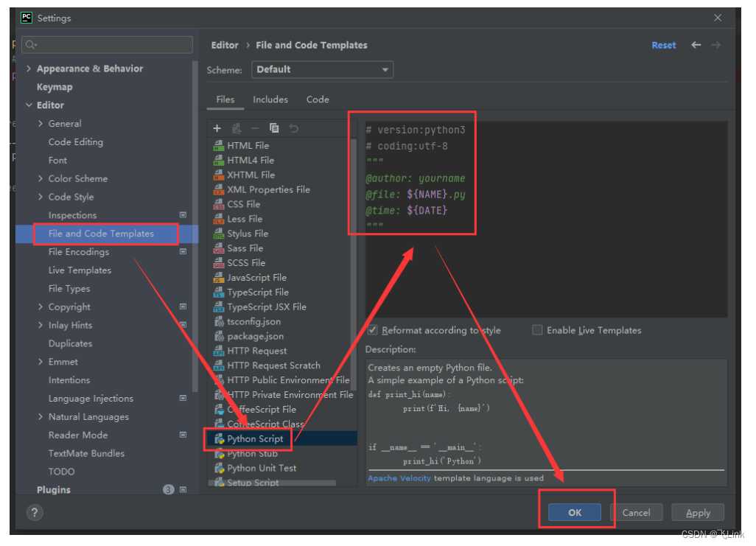Viewport: 756px width, 546px height.
Task: Expand the Natural Languages node
Action: [41, 417]
